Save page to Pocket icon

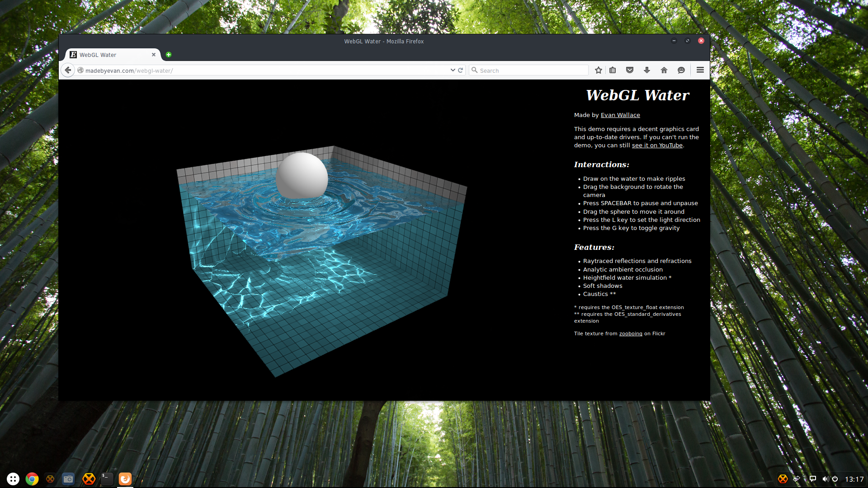point(630,70)
